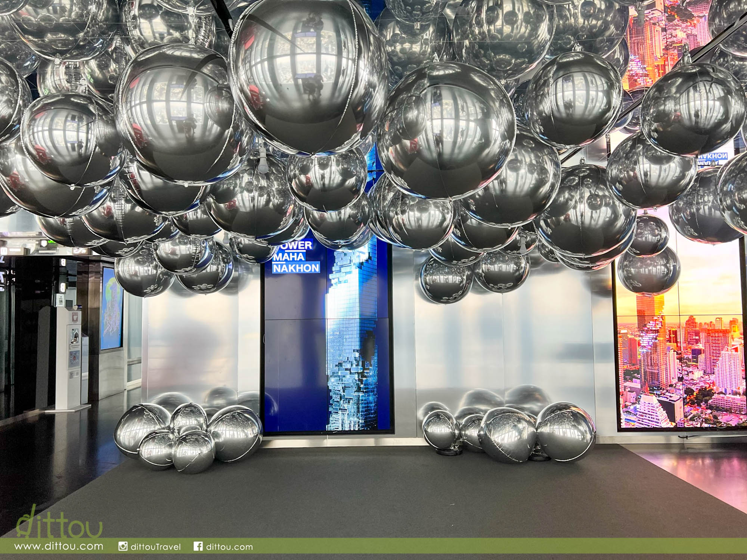Click the dittouTravel Instagram handle text
The height and width of the screenshot is (560, 747).
pos(156,547)
